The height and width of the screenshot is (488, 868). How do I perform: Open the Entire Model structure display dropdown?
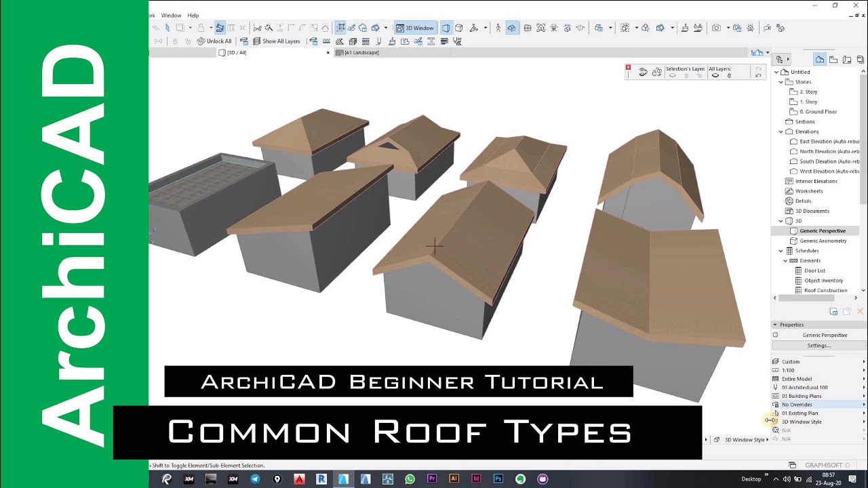coord(819,379)
